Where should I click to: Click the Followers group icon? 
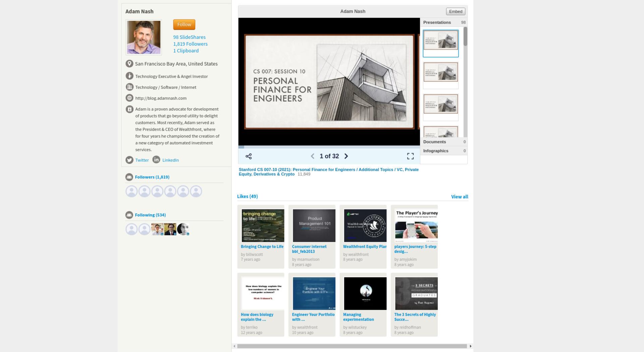(x=129, y=177)
